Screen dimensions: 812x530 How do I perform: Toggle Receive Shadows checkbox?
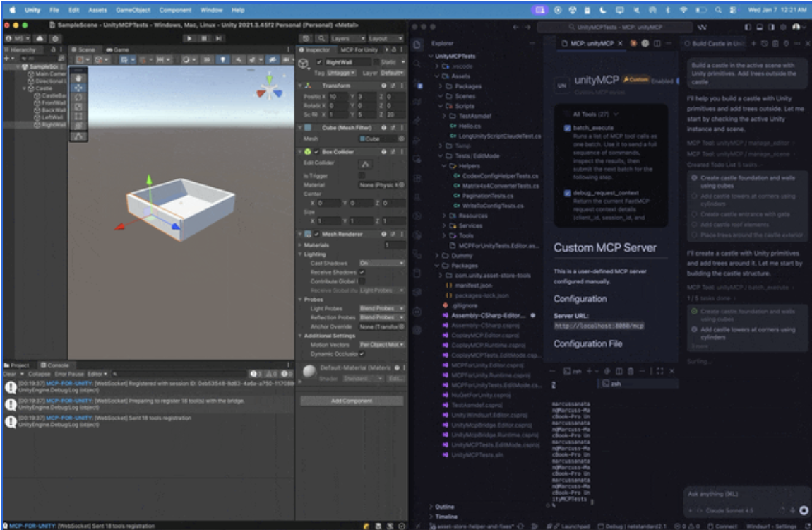362,272
